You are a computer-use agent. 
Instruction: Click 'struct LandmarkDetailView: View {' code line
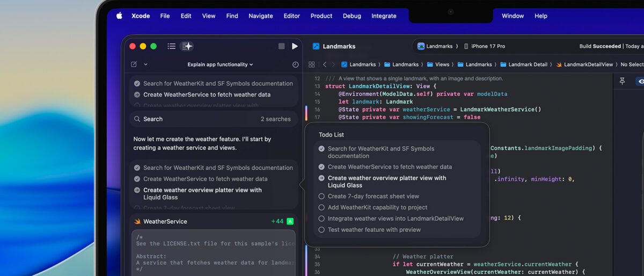(x=382, y=86)
